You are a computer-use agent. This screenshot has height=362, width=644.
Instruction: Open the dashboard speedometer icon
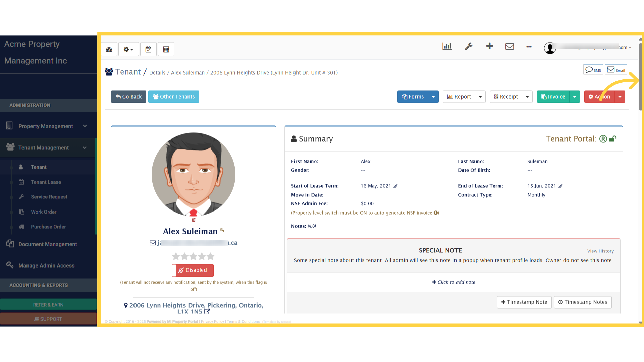109,49
